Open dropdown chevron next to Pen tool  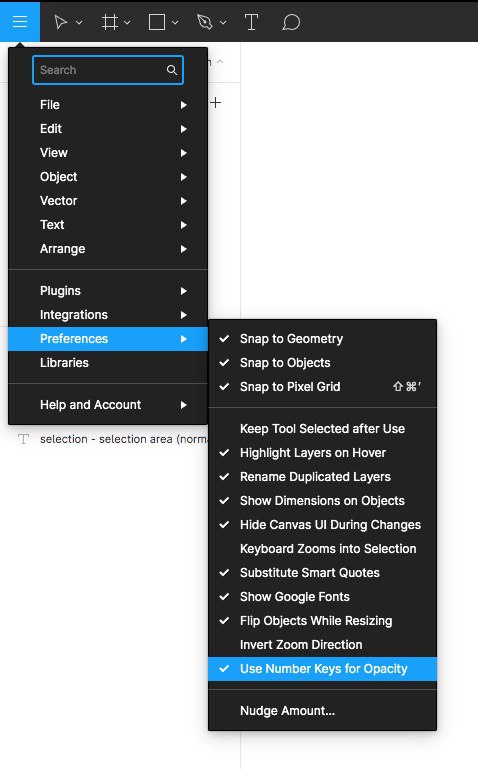tap(223, 23)
